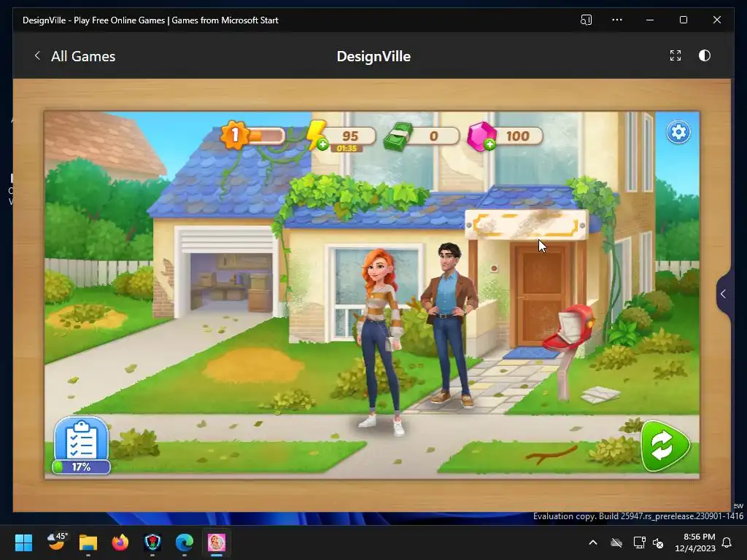The height and width of the screenshot is (560, 747).
Task: Click the DesignVille taskbar icon
Action: (216, 542)
